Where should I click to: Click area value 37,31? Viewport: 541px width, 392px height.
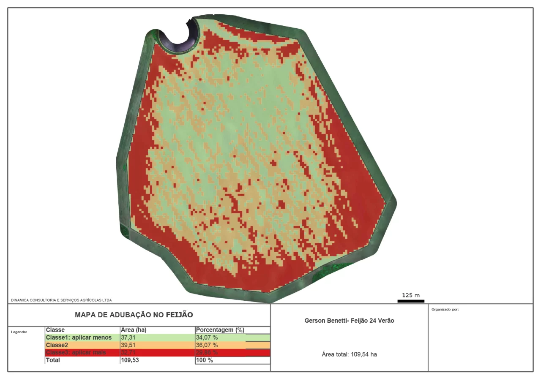pyautogui.click(x=128, y=338)
